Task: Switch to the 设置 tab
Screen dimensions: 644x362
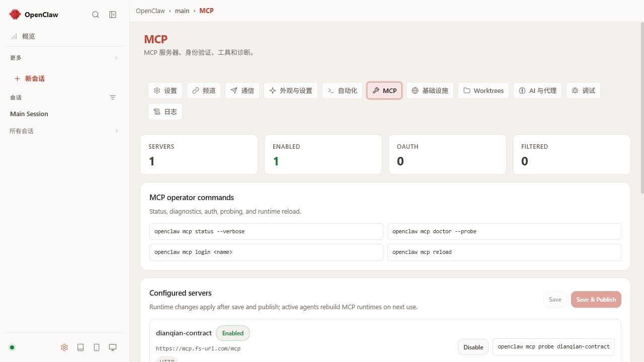Action: [165, 90]
